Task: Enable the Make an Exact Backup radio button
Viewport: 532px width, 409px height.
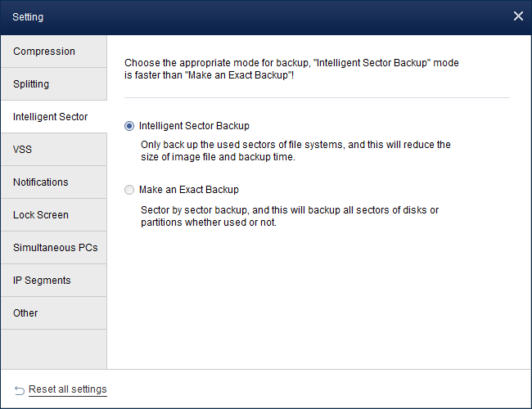Action: tap(129, 190)
